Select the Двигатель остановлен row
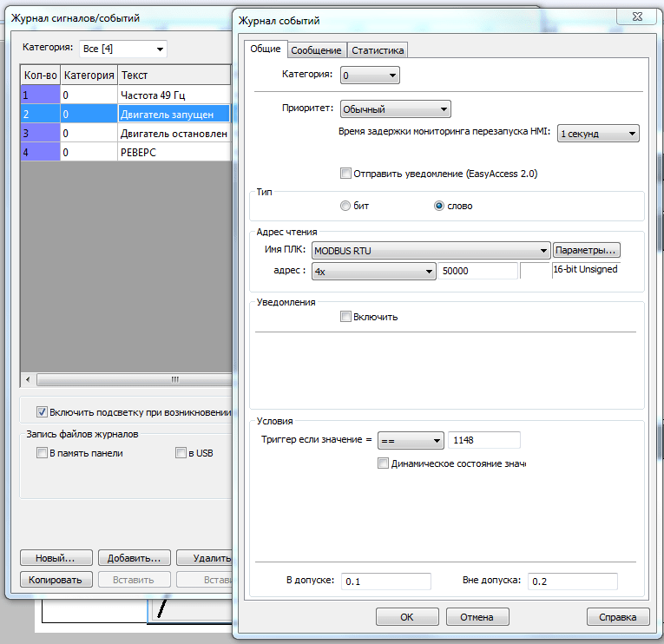664x644 pixels. click(x=174, y=134)
